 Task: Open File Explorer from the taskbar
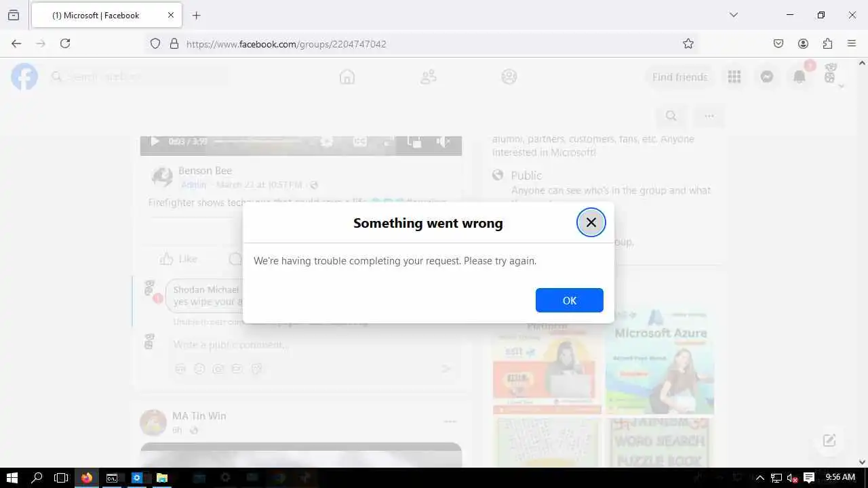[162, 478]
